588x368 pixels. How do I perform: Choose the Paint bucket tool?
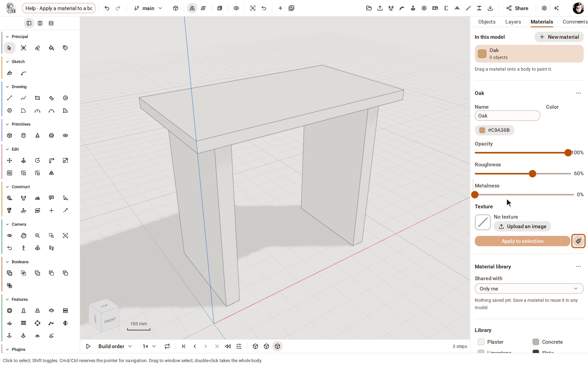(x=51, y=48)
